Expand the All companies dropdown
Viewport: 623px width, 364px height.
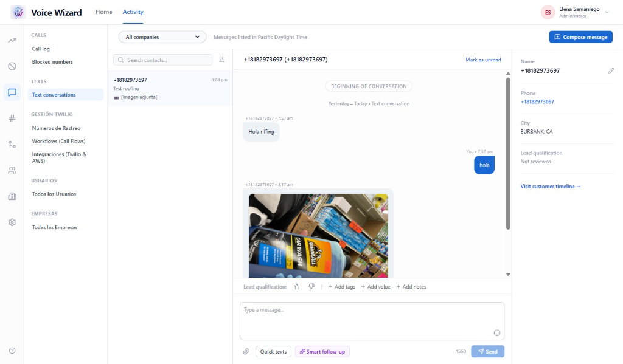[162, 37]
